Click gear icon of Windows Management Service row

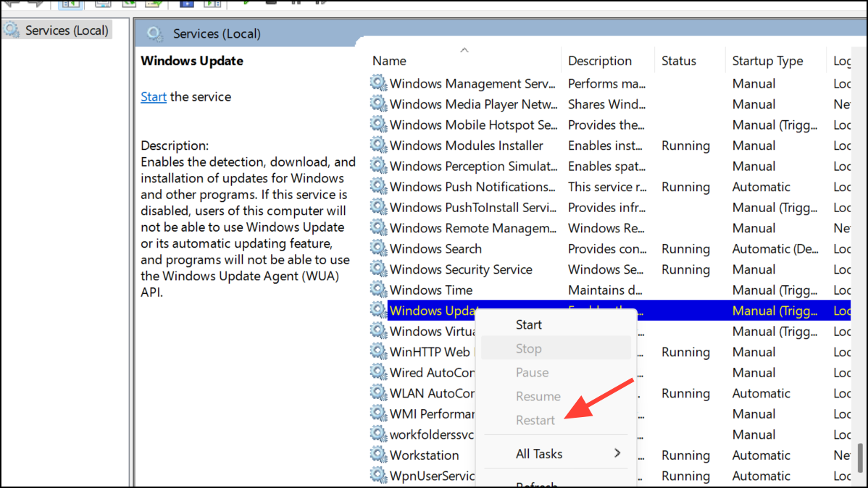click(379, 83)
